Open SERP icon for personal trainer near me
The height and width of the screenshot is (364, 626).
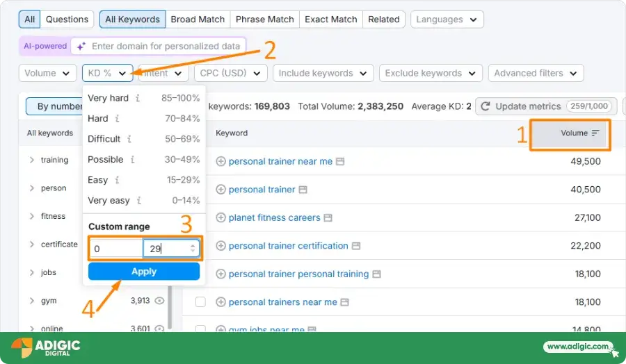(340, 161)
